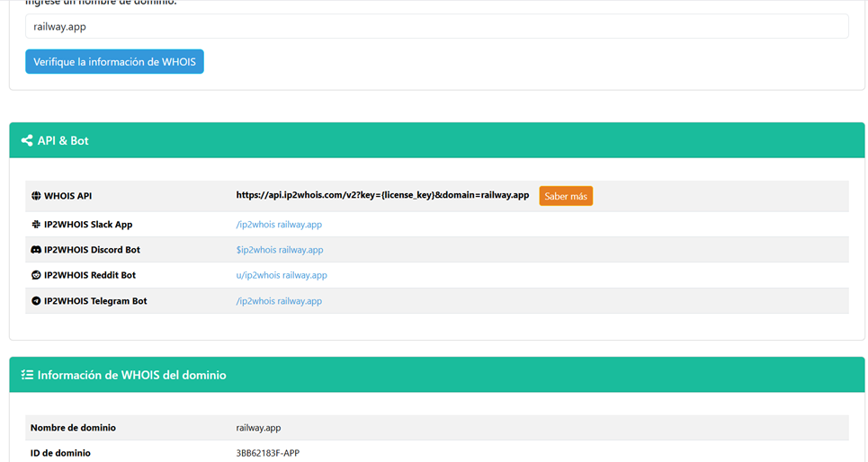Click the API & Bot section heading

pyautogui.click(x=63, y=140)
